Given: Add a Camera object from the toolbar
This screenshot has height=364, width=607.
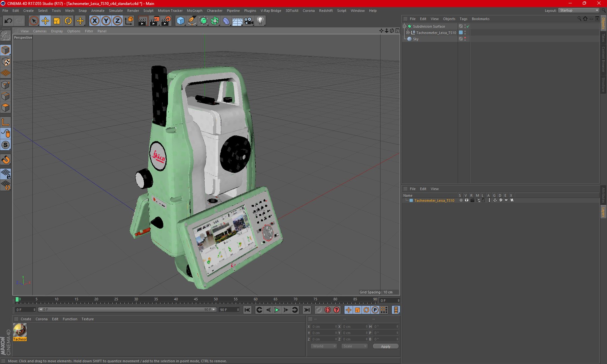Looking at the screenshot, I should pos(249,21).
